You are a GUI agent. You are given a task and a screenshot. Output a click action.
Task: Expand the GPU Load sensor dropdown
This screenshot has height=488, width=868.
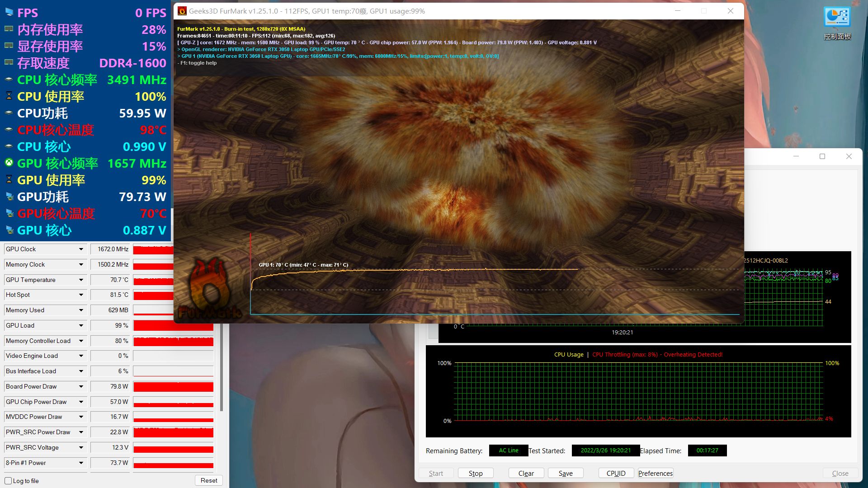click(81, 325)
